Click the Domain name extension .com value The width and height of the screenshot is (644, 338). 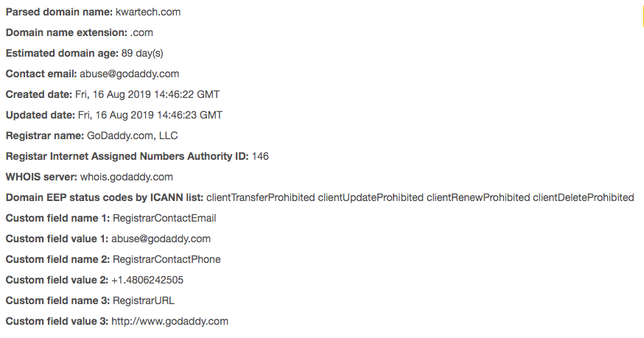[141, 33]
